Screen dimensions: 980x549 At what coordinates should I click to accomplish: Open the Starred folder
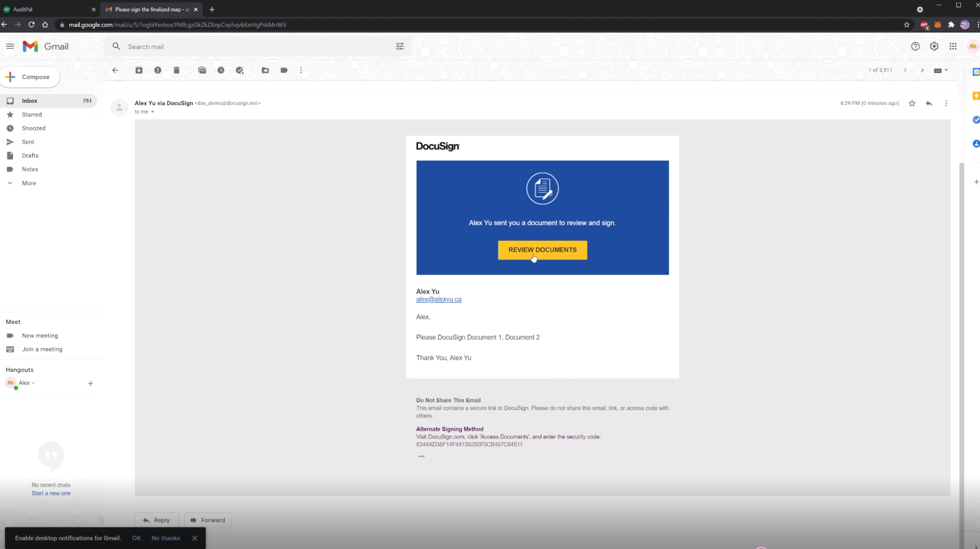pos(32,115)
